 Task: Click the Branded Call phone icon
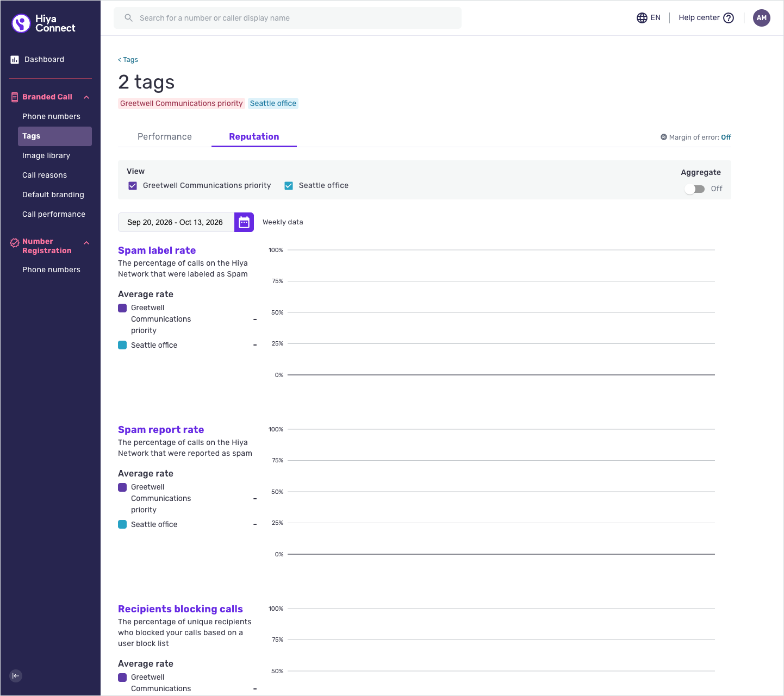(15, 97)
